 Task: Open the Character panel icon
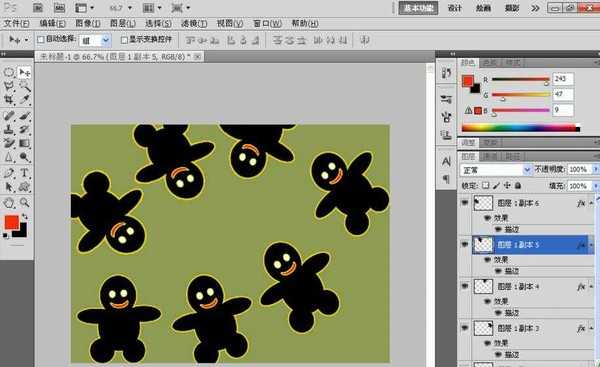tap(446, 162)
